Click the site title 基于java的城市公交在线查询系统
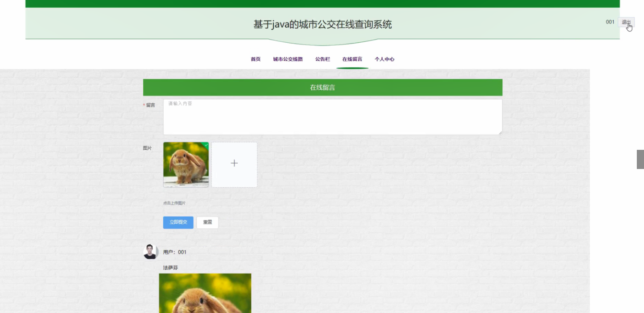 pos(323,24)
